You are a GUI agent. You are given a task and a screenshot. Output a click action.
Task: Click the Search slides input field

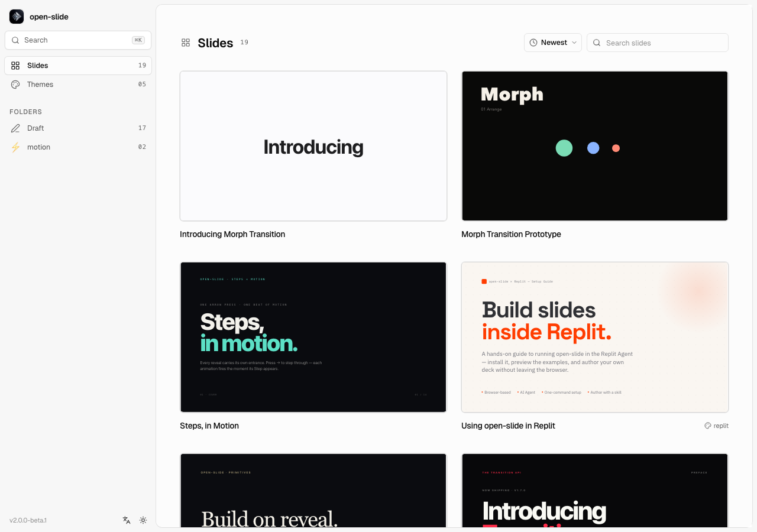coord(658,43)
